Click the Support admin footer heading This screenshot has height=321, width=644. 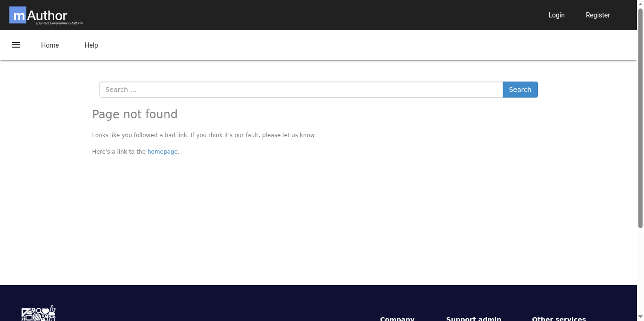pos(474,319)
